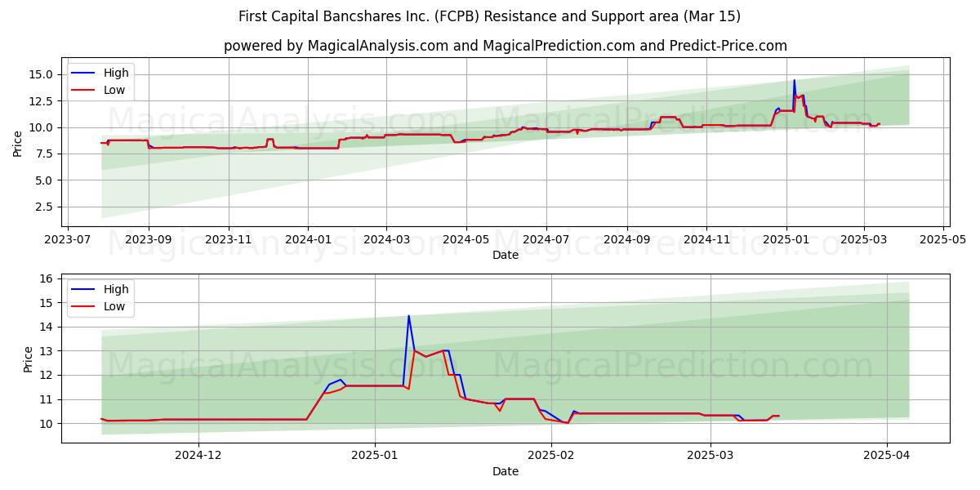The image size is (980, 490).
Task: Click 'High' in the bottom chart legend
Action: click(x=116, y=289)
